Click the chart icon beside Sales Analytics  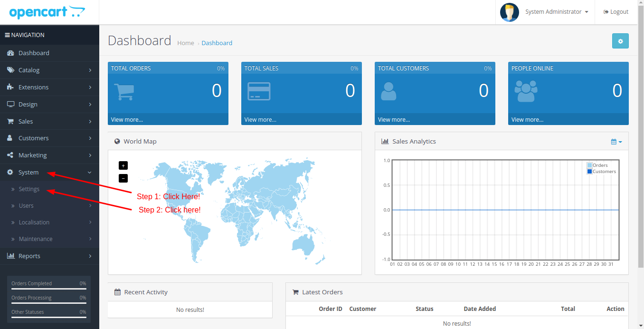point(385,141)
